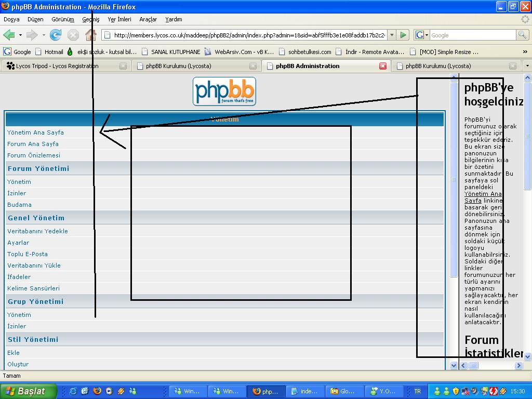Screen dimensions: 532x399
Task: Open the Görünüm menu
Action: click(63, 19)
